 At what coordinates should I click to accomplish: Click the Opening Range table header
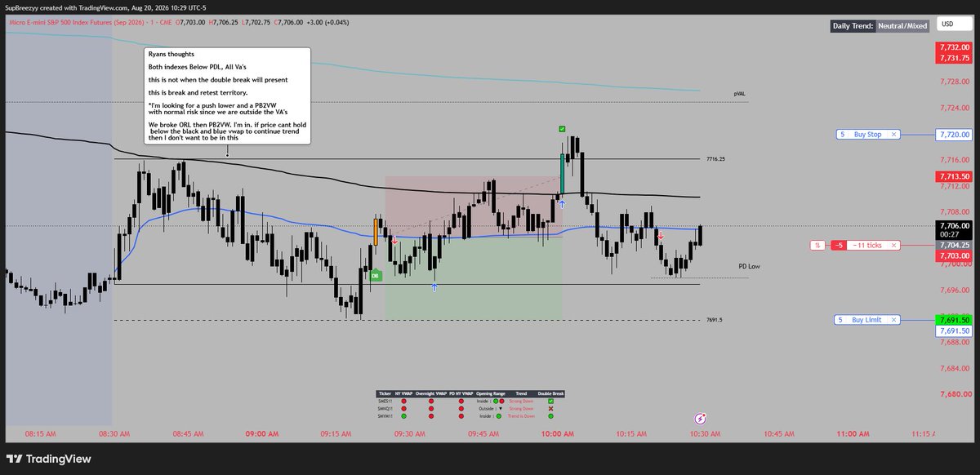(x=491, y=393)
